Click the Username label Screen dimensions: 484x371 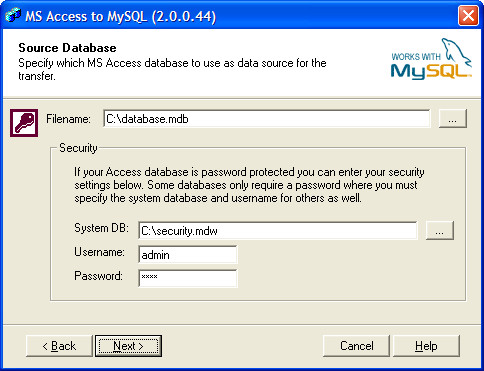[x=99, y=252]
